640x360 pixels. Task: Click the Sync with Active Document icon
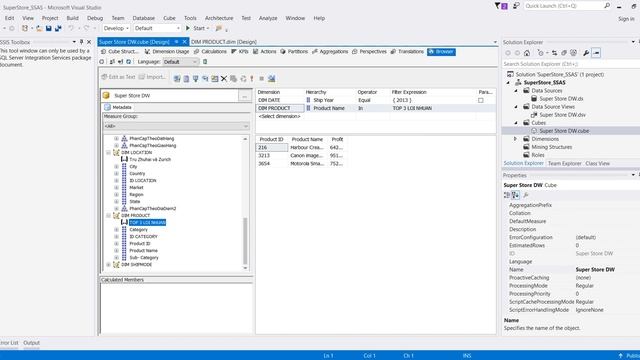tap(554, 53)
